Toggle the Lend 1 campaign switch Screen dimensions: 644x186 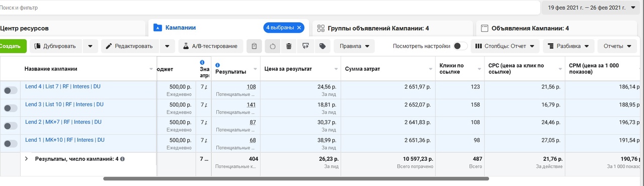click(x=11, y=143)
